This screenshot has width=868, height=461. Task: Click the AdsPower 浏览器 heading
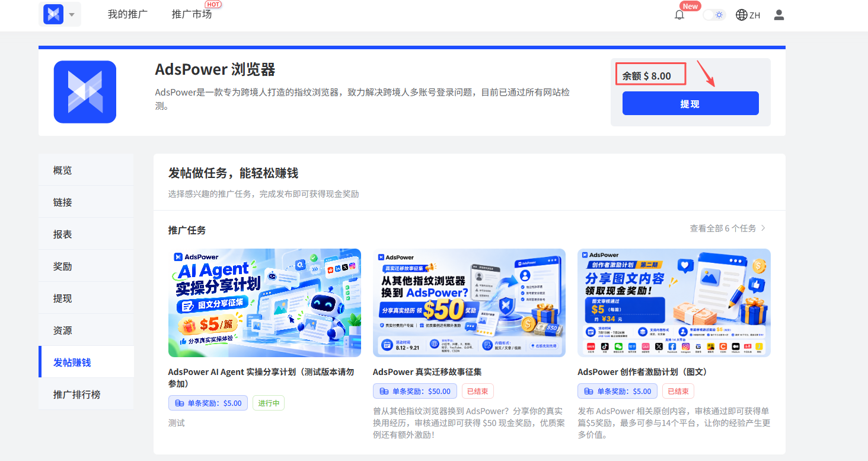[215, 69]
